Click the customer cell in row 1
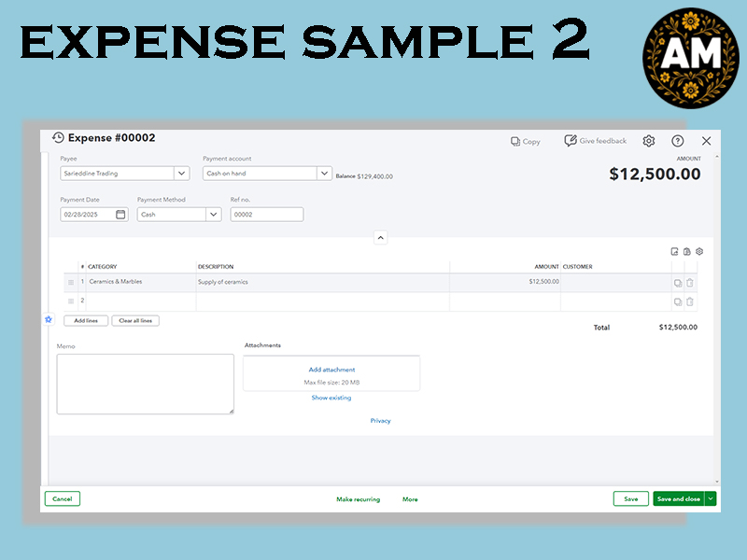This screenshot has height=560, width=747. coord(616,282)
